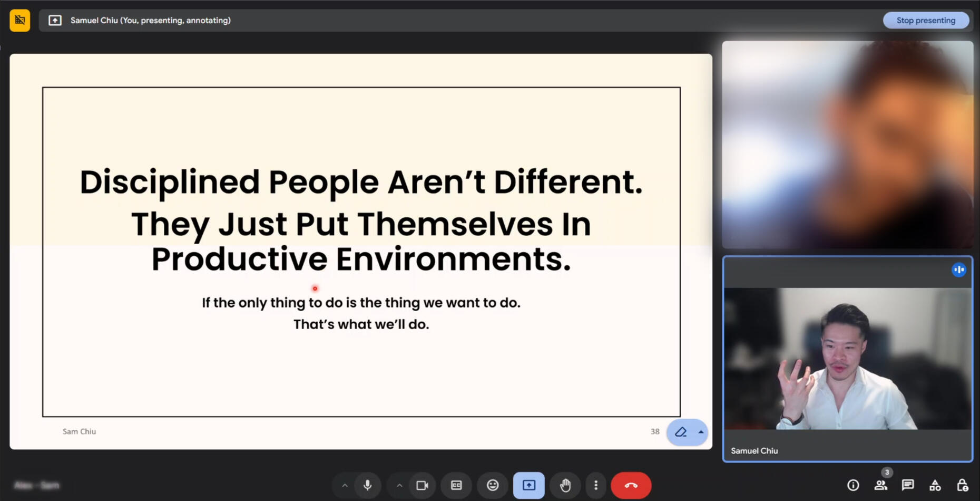Open the emoji reactions picker
The image size is (980, 501).
pos(493,485)
